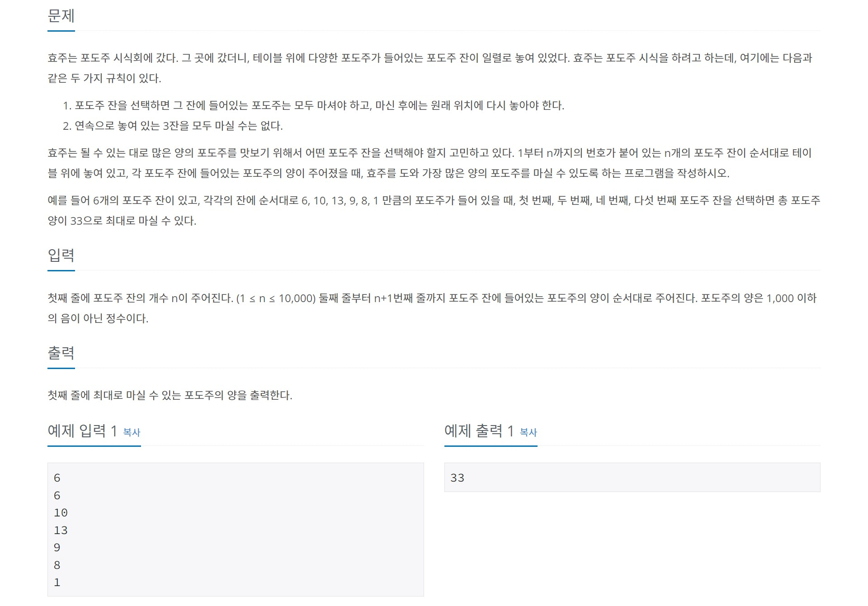Copy sample input 1 via 복사 link
The width and height of the screenshot is (868, 606).
tap(132, 432)
